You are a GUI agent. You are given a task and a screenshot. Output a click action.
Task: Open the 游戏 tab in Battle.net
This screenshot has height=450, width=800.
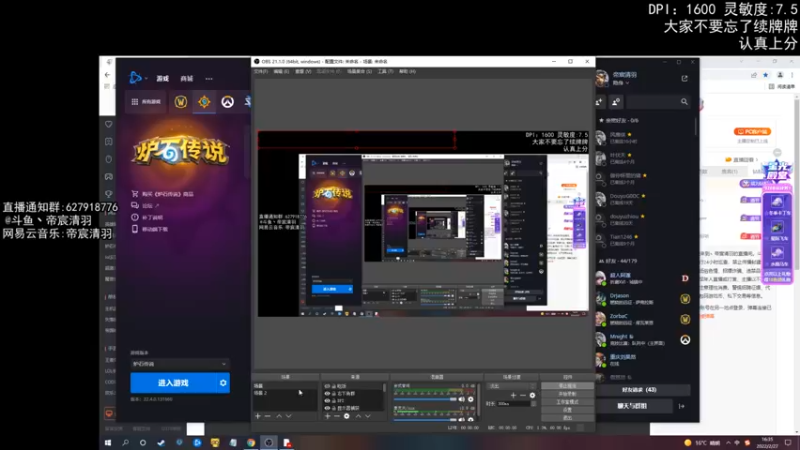point(163,79)
